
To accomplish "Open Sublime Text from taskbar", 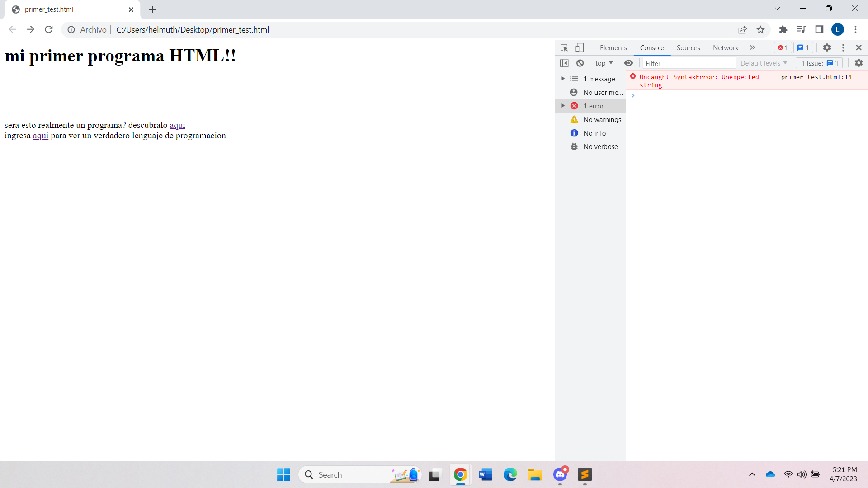I will click(585, 474).
